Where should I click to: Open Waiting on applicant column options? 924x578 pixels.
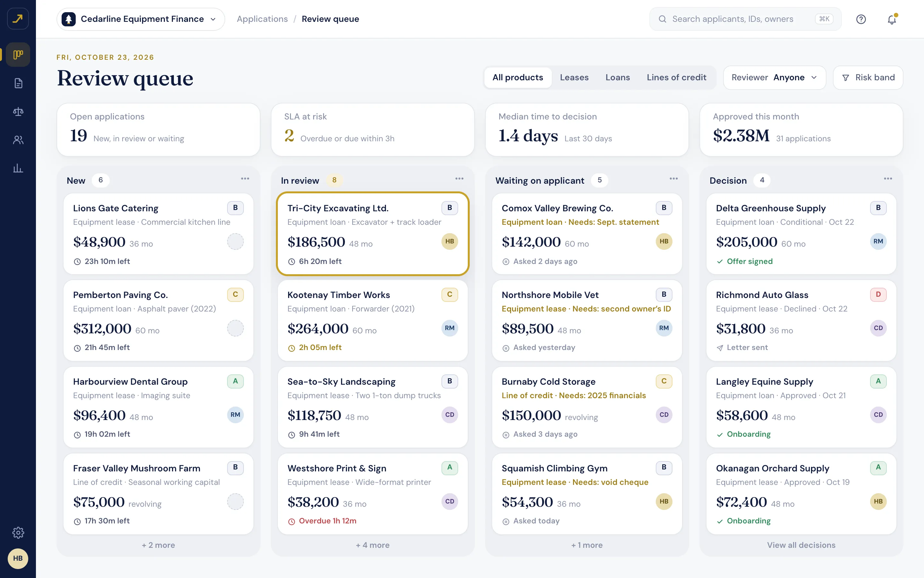pos(673,179)
